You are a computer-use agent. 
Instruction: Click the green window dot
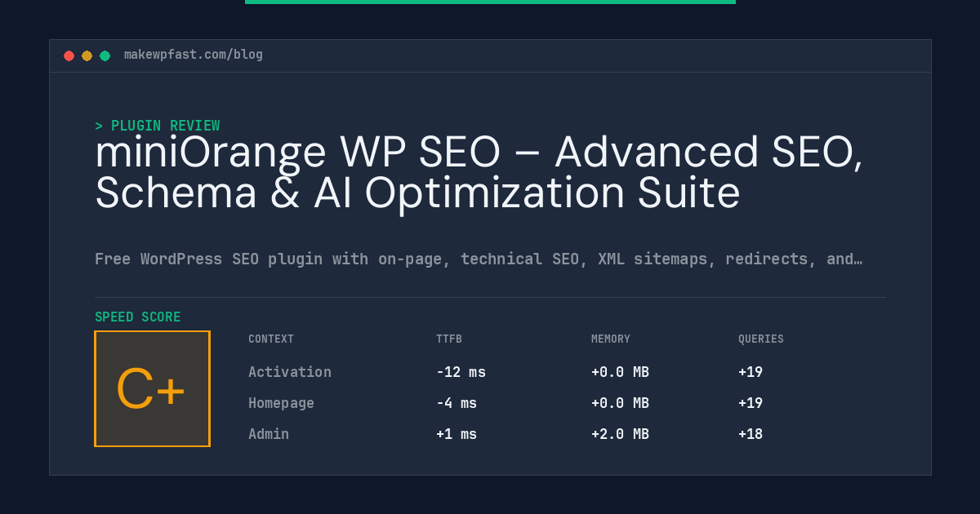pyautogui.click(x=105, y=55)
